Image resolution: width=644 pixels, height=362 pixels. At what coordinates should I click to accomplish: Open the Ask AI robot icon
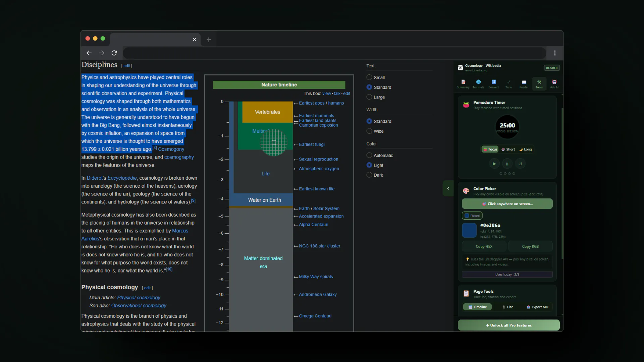coord(554,84)
